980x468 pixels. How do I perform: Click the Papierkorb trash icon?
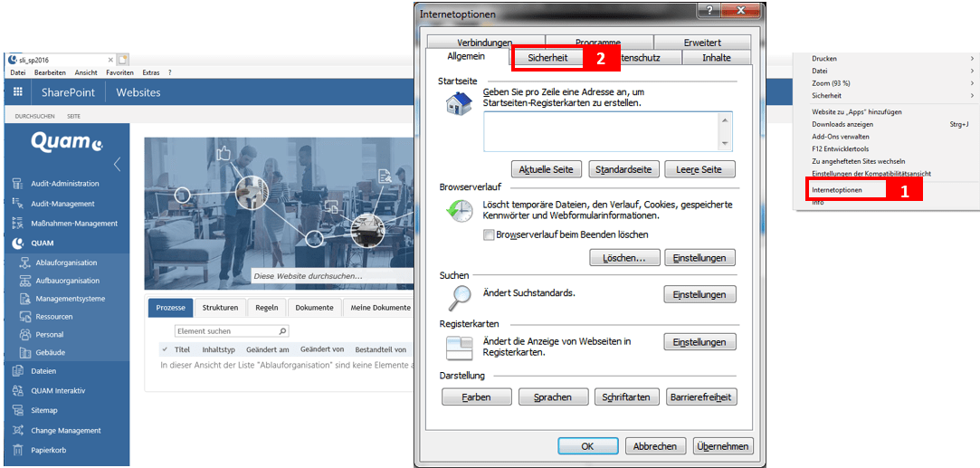pos(18,450)
